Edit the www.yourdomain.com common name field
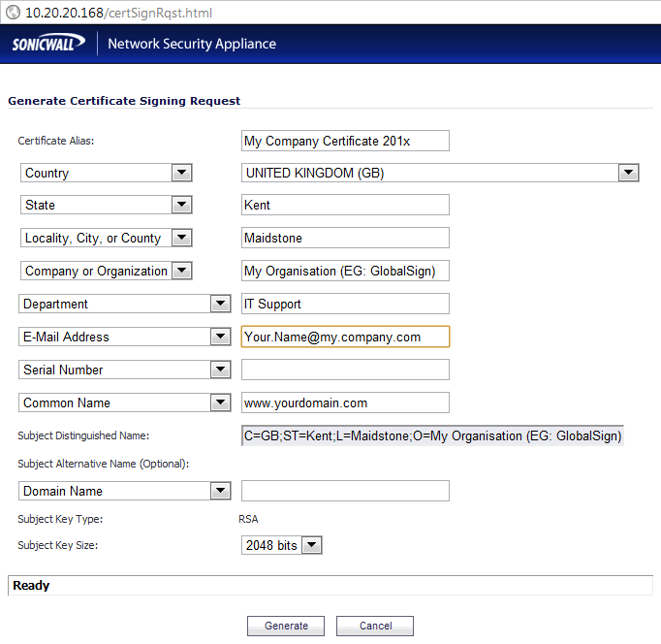 point(345,402)
